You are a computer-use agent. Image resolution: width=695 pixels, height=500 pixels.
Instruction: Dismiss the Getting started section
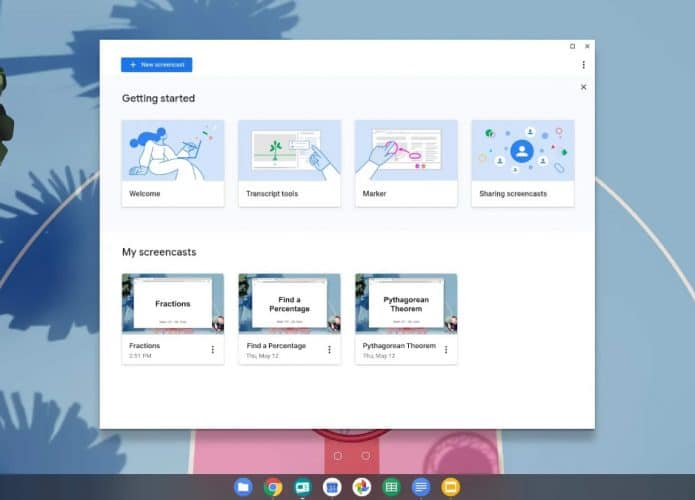[x=583, y=87]
